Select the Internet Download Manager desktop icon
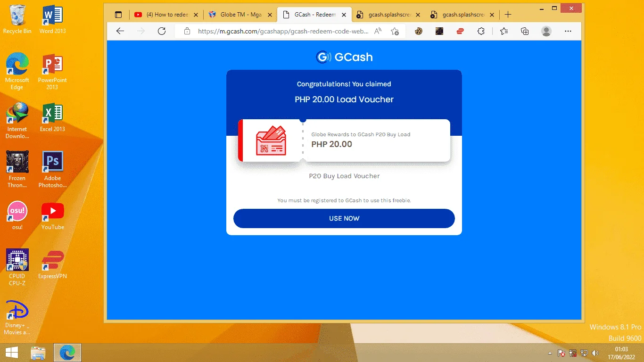Viewport: 644px width, 362px height. pyautogui.click(x=17, y=121)
